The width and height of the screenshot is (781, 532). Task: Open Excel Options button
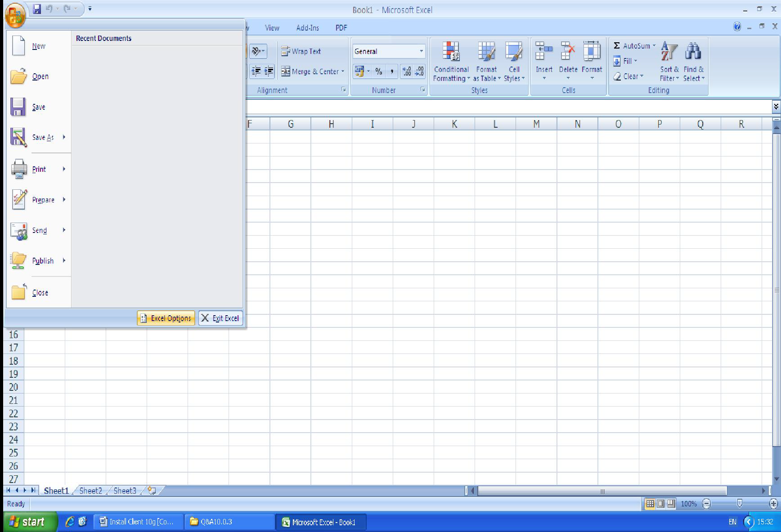coord(166,318)
